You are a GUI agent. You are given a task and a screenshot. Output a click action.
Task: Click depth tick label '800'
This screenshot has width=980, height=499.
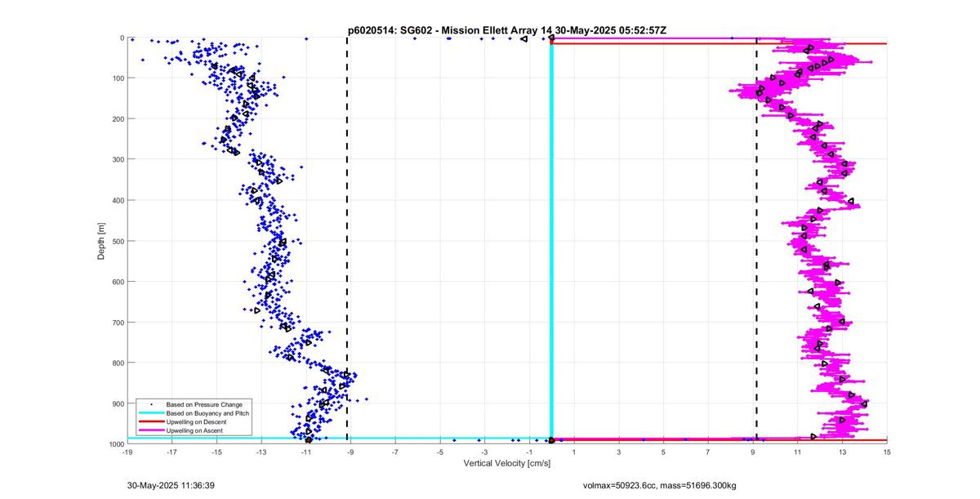click(118, 363)
